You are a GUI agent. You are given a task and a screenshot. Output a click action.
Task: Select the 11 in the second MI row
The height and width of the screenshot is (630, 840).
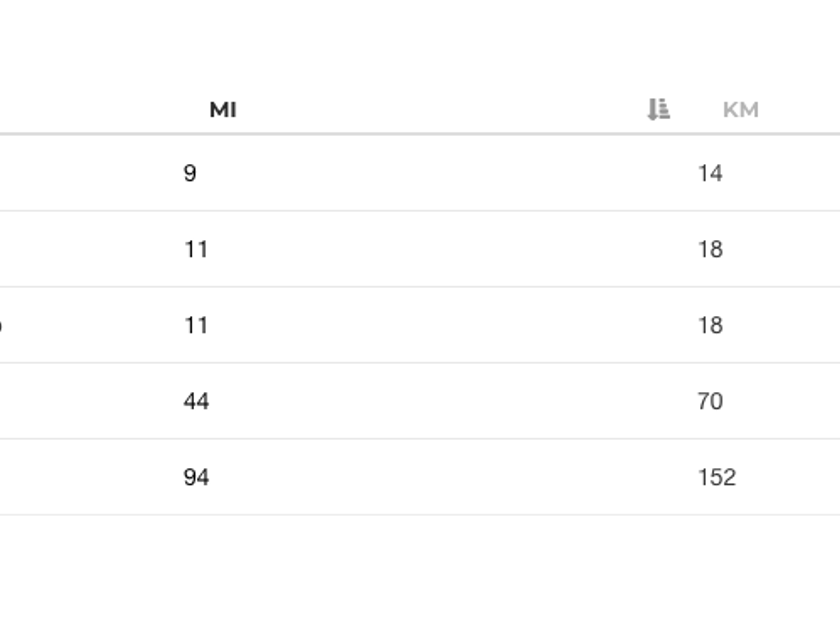coord(196,249)
